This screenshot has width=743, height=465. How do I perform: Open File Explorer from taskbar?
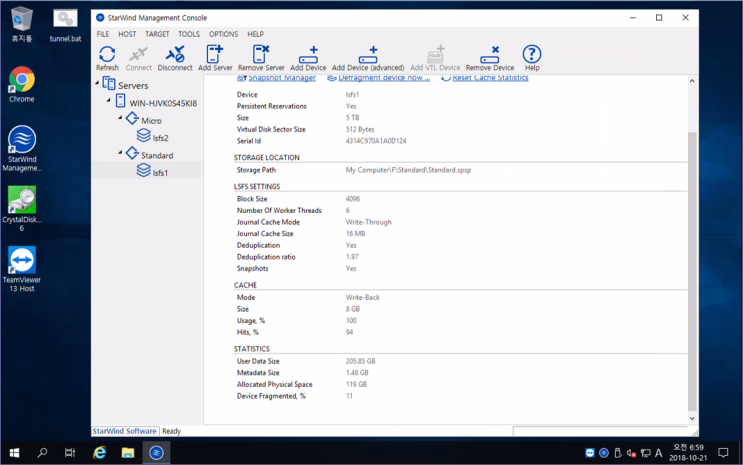pos(127,453)
